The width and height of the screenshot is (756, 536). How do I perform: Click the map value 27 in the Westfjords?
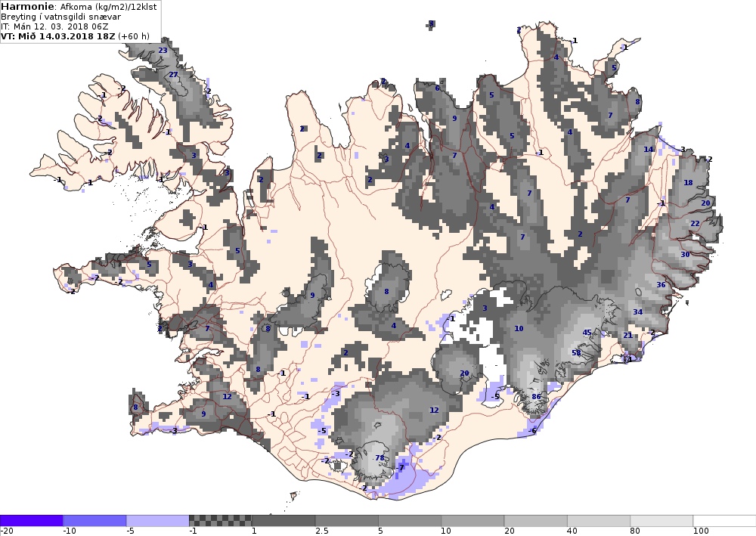pos(173,75)
